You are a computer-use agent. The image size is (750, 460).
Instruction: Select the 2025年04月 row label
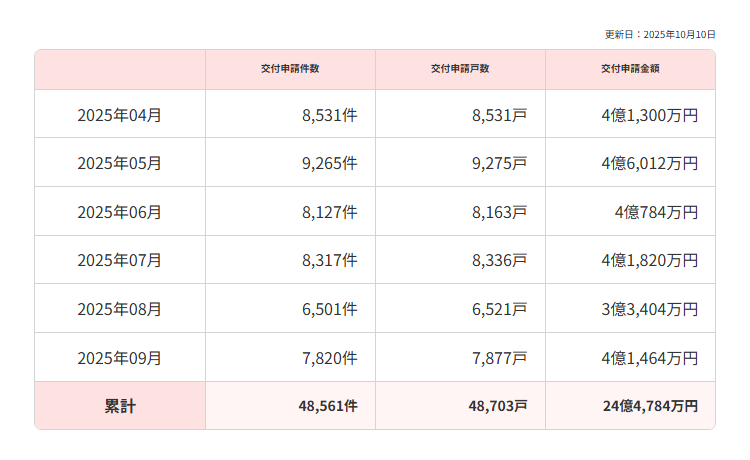click(120, 115)
